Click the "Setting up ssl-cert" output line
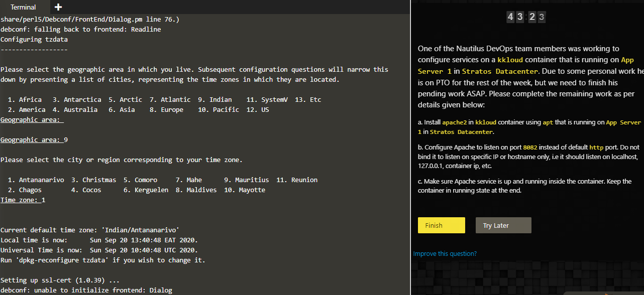The height and width of the screenshot is (295, 644). pyautogui.click(x=60, y=280)
